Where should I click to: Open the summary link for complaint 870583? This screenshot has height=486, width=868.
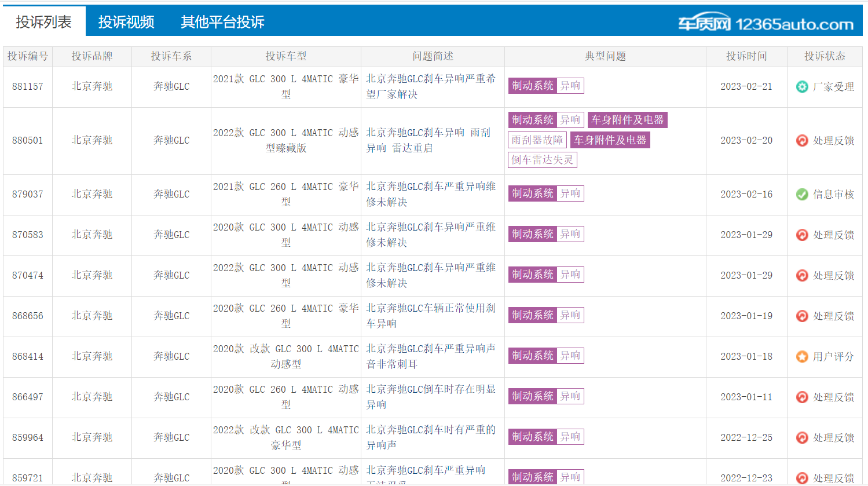click(431, 235)
